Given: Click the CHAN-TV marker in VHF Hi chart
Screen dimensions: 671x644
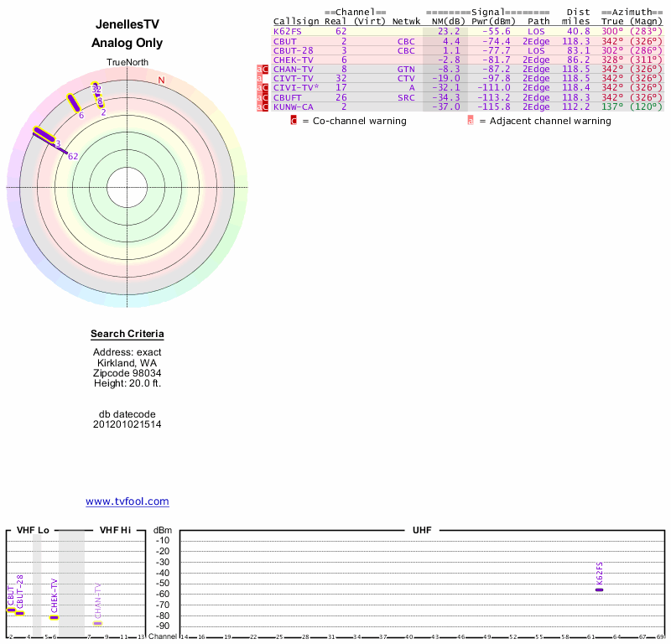Looking at the screenshot, I should pyautogui.click(x=97, y=623).
